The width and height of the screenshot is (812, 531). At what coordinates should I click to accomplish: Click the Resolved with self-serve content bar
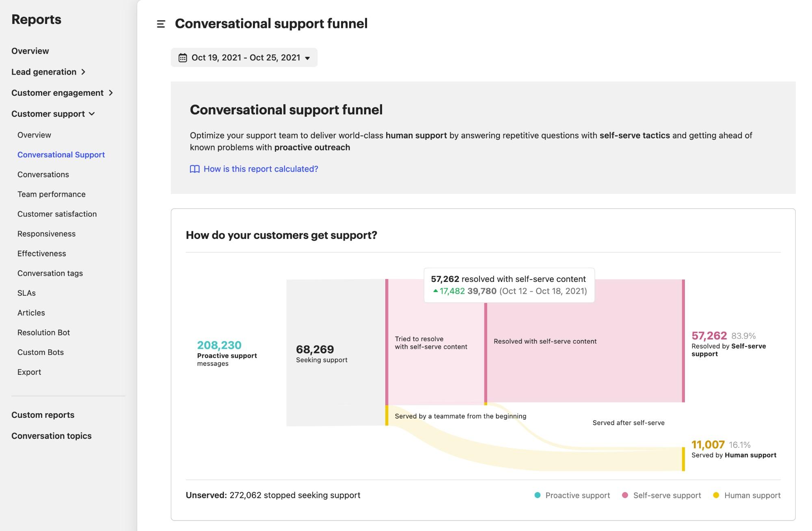pos(585,341)
